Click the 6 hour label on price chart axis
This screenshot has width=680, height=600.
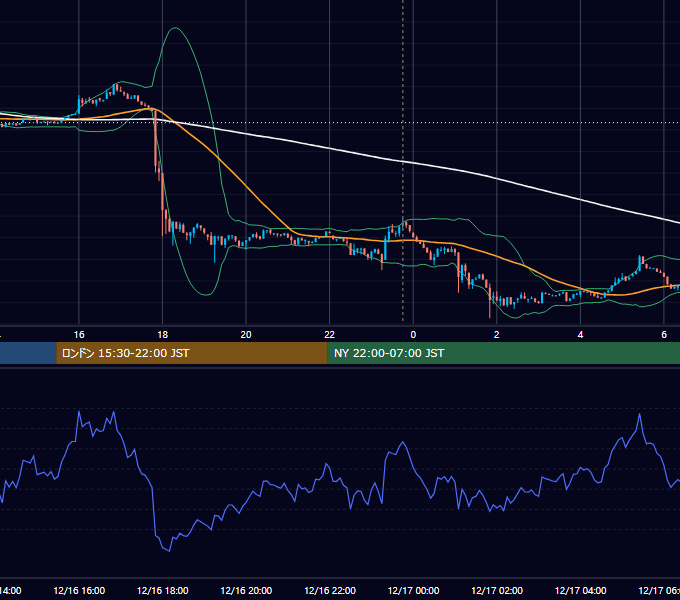(664, 335)
